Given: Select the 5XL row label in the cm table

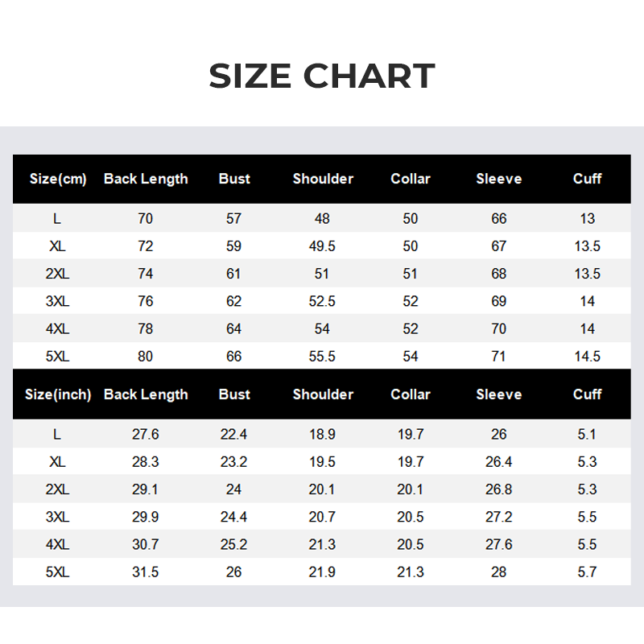Looking at the screenshot, I should point(58,357).
